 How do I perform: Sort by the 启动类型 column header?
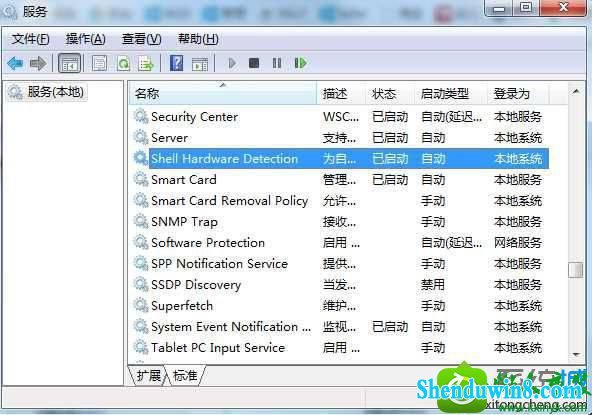pos(451,93)
